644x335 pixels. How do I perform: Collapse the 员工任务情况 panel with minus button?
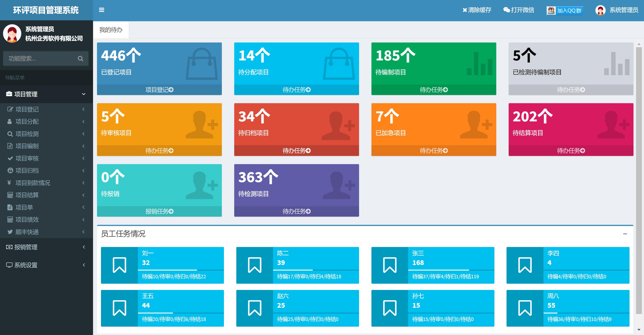pos(625,234)
